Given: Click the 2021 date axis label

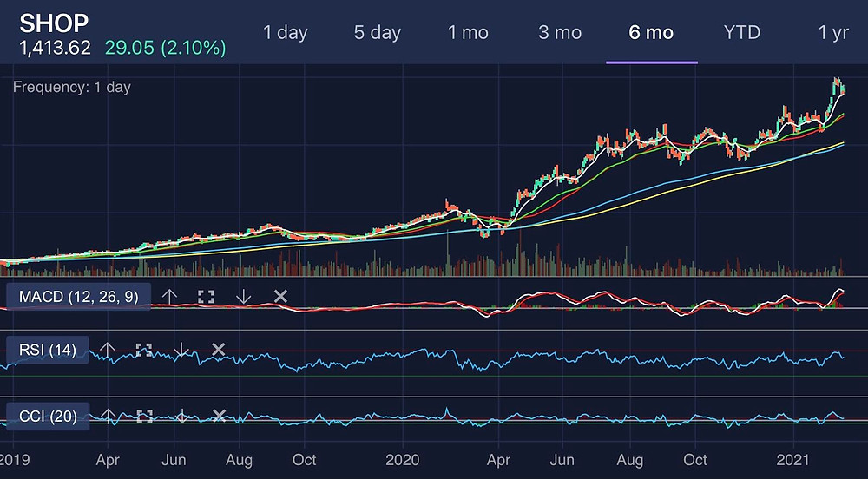Looking at the screenshot, I should (794, 460).
